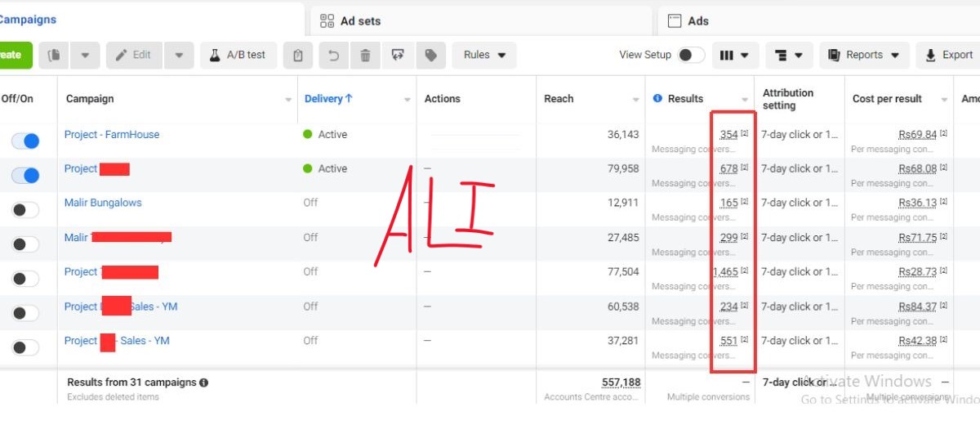980x425 pixels.
Task: Click the undo arrow icon in toolbar
Action: [333, 56]
